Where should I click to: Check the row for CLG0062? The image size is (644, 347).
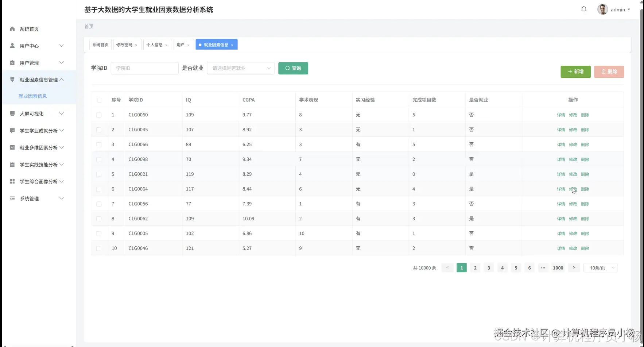click(99, 219)
